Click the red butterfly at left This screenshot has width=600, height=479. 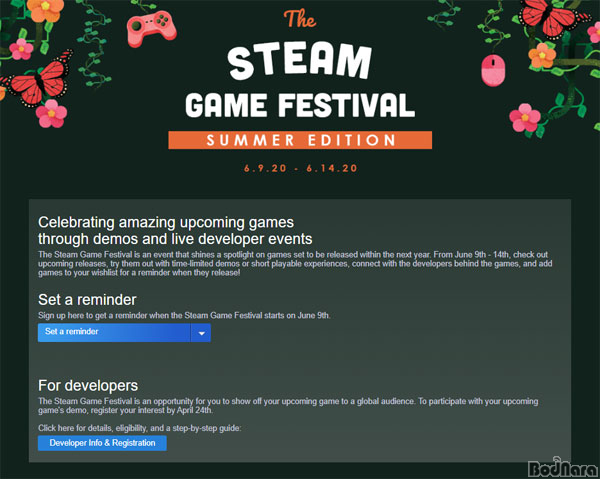(38, 79)
